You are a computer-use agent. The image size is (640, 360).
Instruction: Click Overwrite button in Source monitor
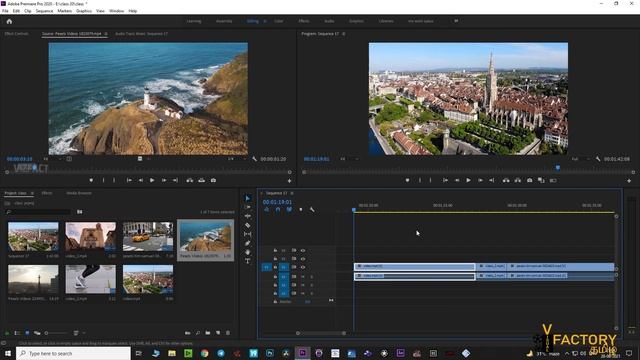pyautogui.click(x=202, y=180)
